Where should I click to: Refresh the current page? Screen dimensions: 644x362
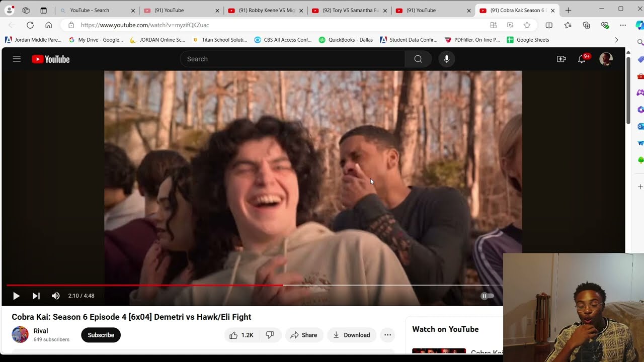(30, 25)
